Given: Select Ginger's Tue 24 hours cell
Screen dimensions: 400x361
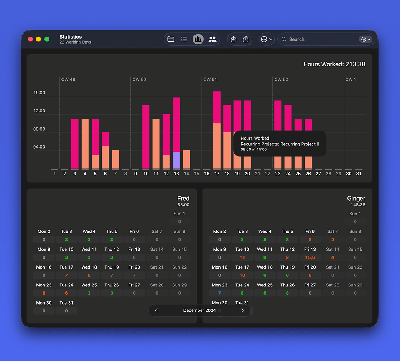Looking at the screenshot, I should 242,293.
